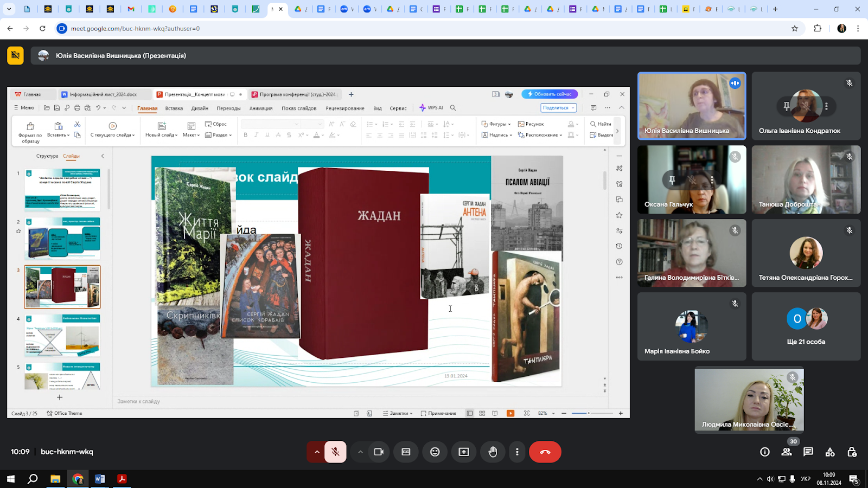Click the present screen icon
Viewport: 868px width, 488px height.
(464, 452)
